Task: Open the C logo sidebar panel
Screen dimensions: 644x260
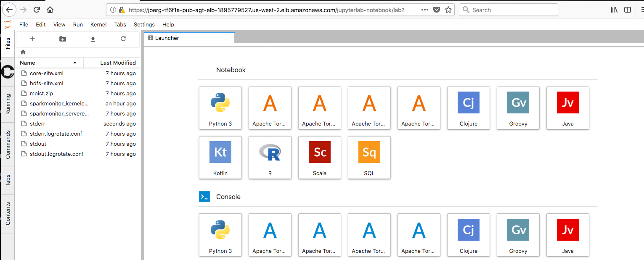Action: (8, 72)
